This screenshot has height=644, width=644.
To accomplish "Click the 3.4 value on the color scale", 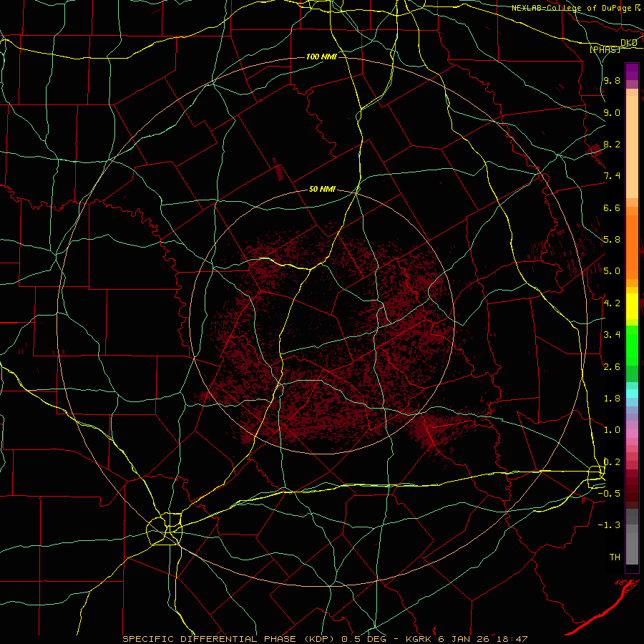I will point(612,335).
